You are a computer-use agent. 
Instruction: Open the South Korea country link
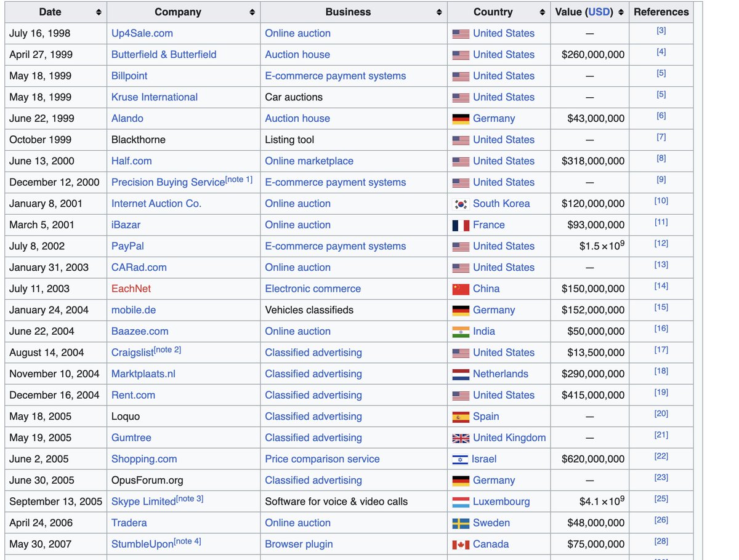pos(501,204)
